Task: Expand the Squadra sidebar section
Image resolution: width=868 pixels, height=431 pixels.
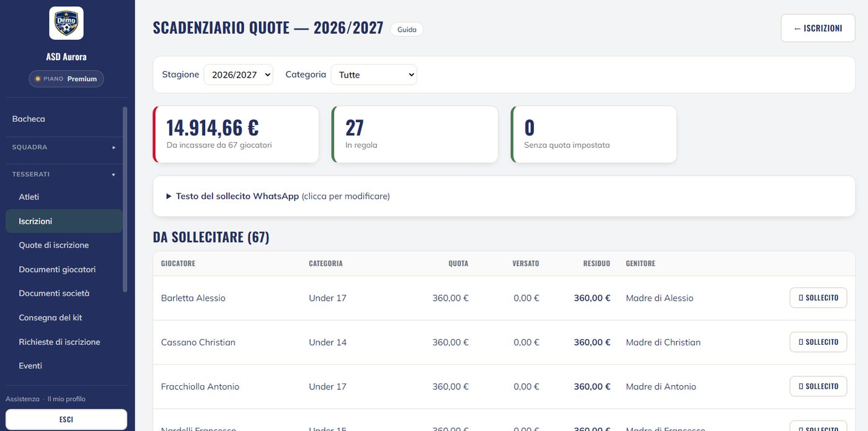Action: pyautogui.click(x=64, y=148)
